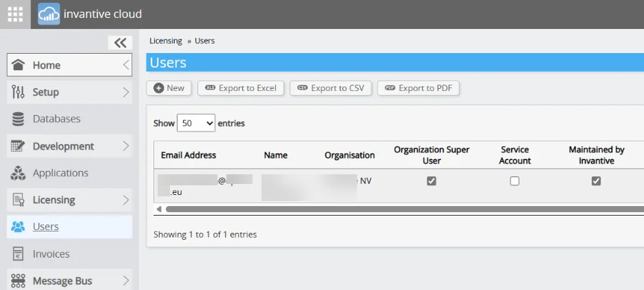Image resolution: width=644 pixels, height=290 pixels.
Task: Sort by Organisation column header
Action: click(350, 155)
